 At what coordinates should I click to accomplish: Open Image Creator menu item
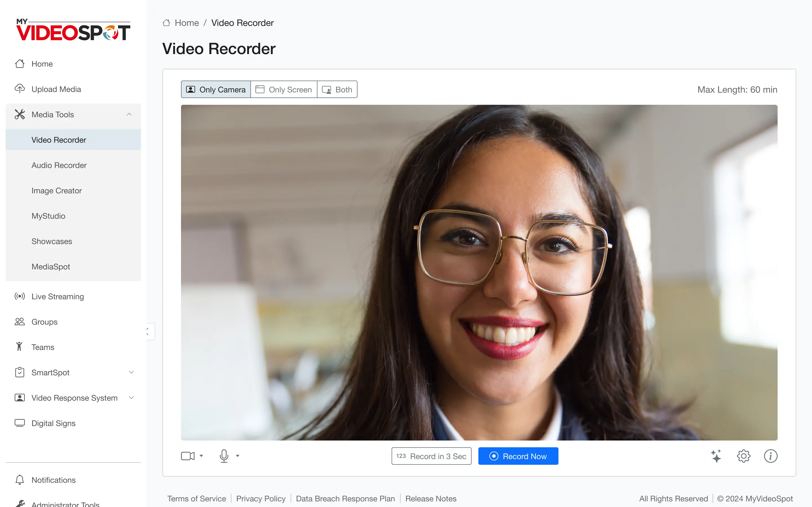pyautogui.click(x=57, y=190)
